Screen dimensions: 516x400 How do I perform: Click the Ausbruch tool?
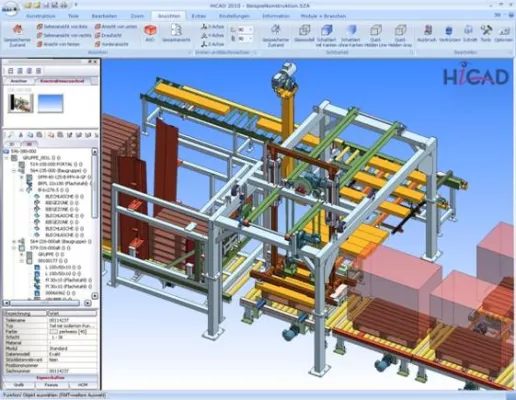427,33
